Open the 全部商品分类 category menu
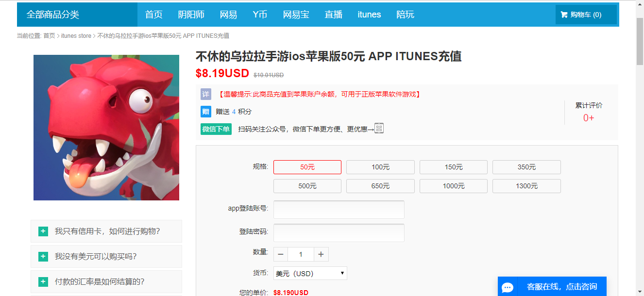The width and height of the screenshot is (644, 296). click(x=77, y=15)
